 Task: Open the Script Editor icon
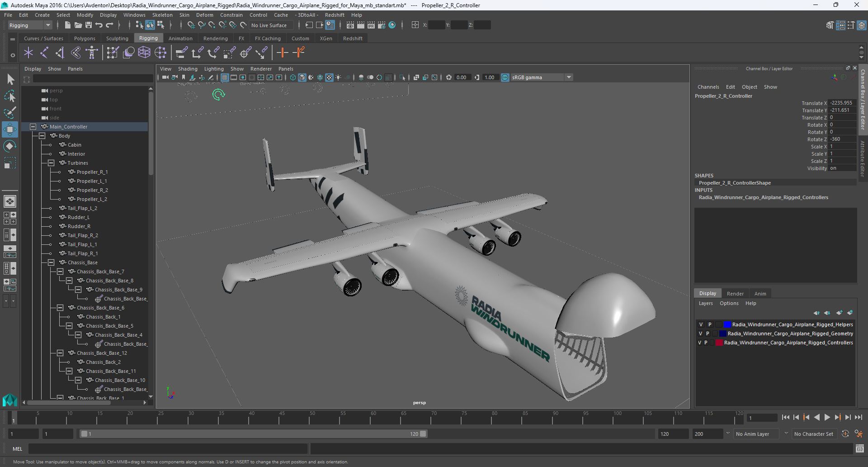click(x=860, y=449)
